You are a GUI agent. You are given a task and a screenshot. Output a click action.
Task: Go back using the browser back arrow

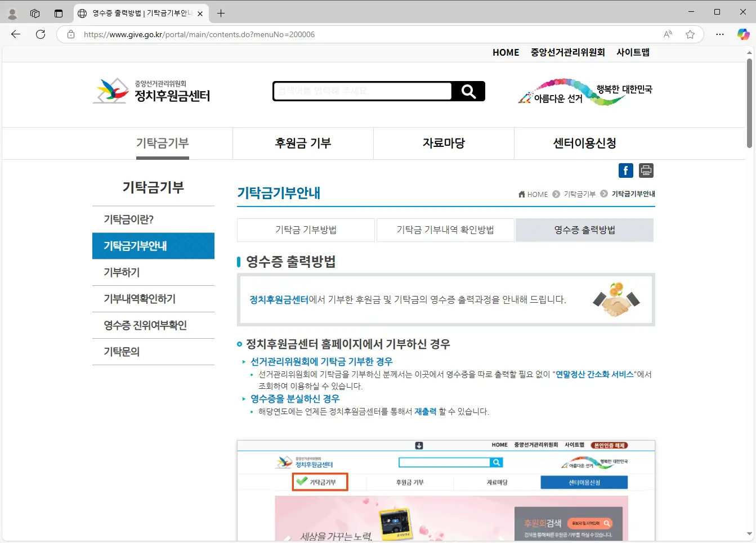coord(15,34)
